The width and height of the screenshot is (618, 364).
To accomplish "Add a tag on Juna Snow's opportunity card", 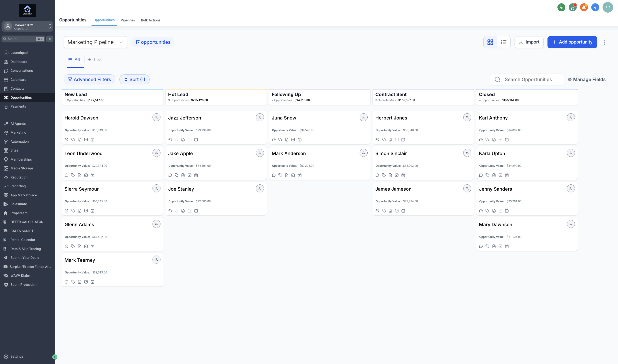I will click(280, 140).
